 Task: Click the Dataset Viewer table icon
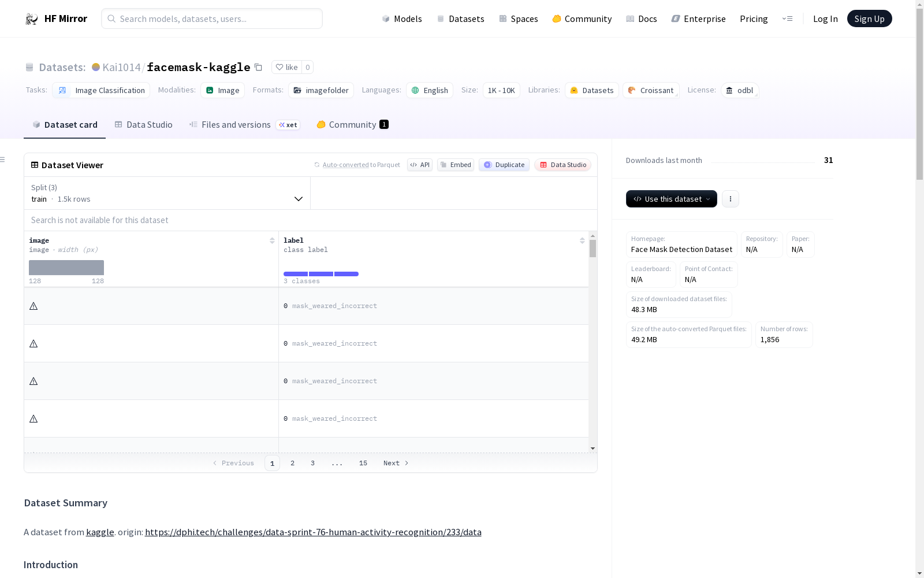click(x=35, y=165)
